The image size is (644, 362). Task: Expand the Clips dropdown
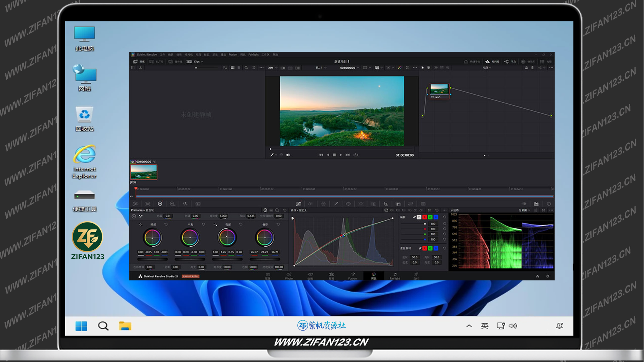click(195, 61)
